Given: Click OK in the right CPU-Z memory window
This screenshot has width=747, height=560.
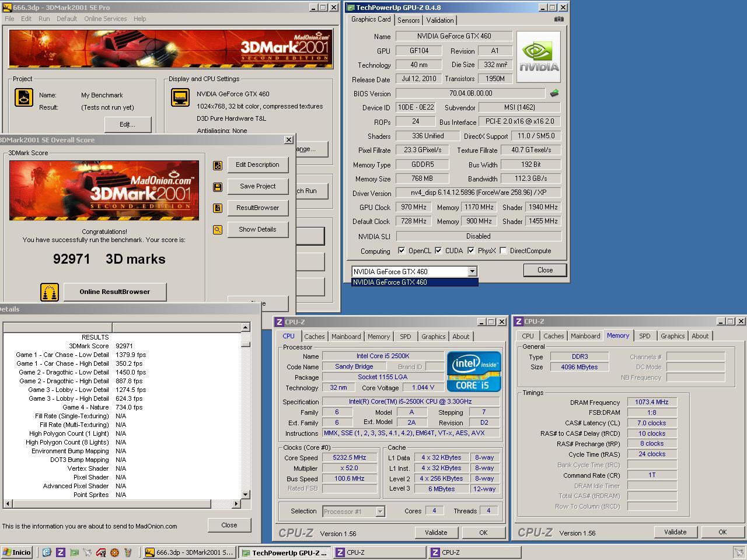Looking at the screenshot, I should 722,532.
